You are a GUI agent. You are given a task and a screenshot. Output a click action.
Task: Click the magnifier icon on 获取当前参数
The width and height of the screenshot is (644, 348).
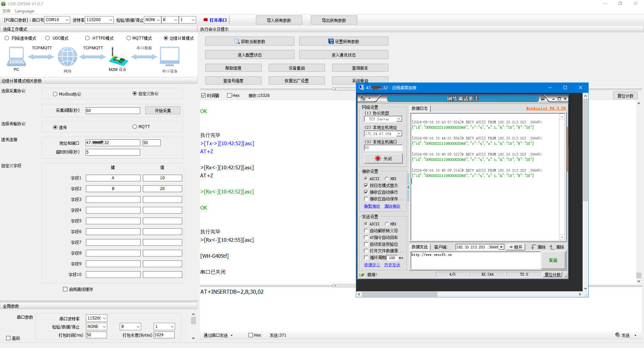[x=237, y=42]
